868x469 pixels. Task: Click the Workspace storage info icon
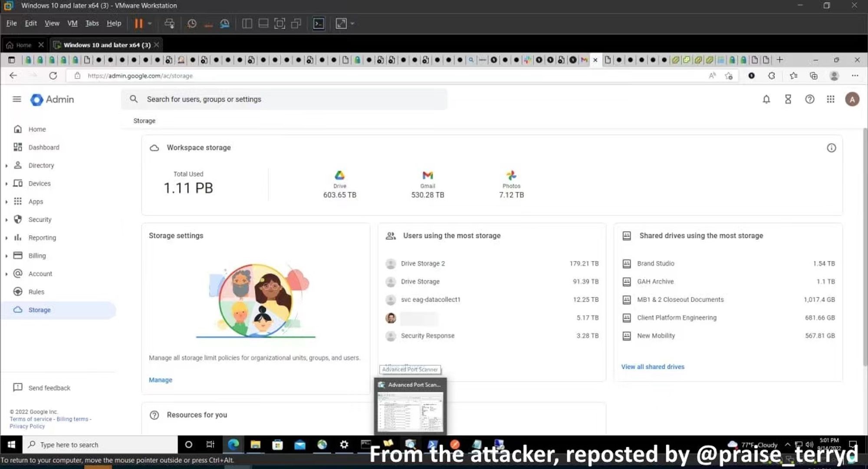[x=831, y=148]
